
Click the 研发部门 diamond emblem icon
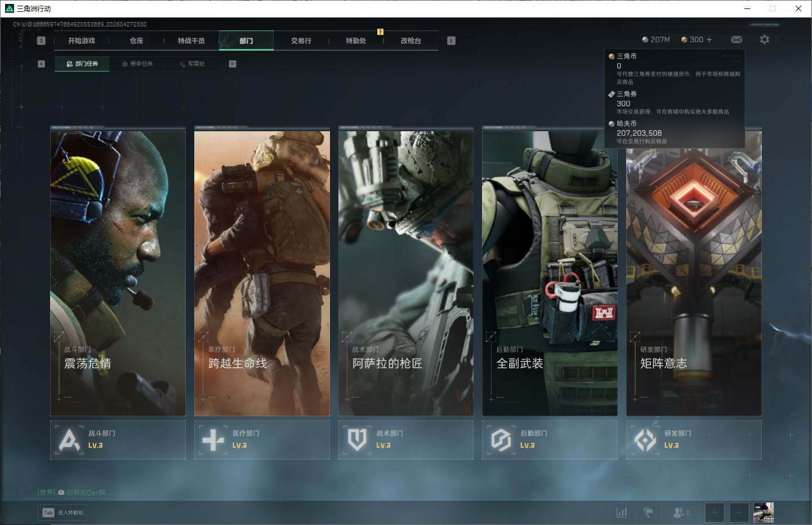pyautogui.click(x=645, y=439)
